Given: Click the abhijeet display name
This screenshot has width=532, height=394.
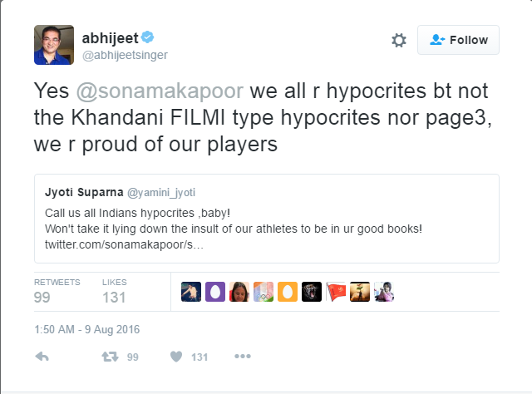Looking at the screenshot, I should (110, 37).
